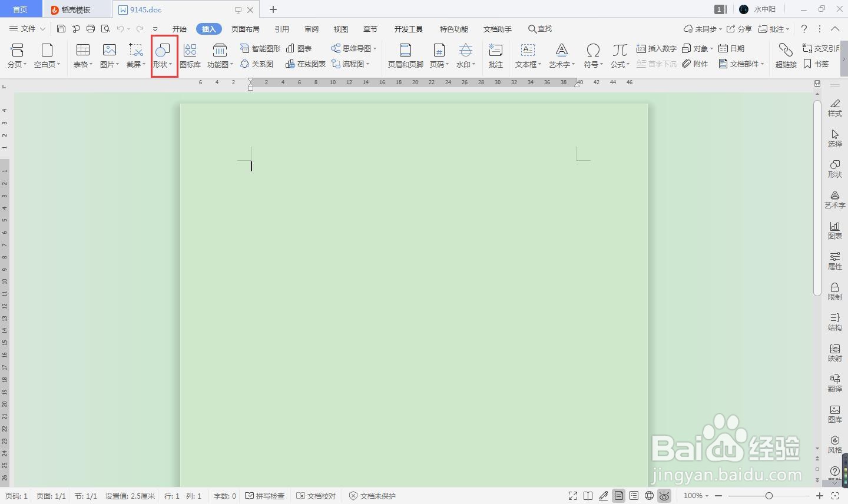Screen dimensions: 848x504
Task: Switch to reading layout view in status bar
Action: click(588, 496)
